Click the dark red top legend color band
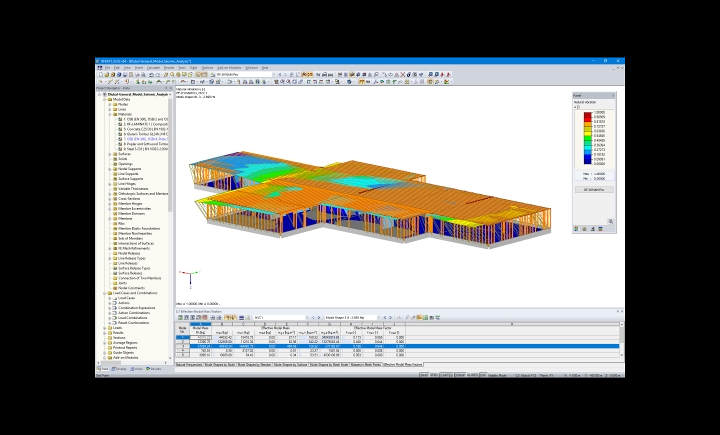This screenshot has height=435, width=720. tap(588, 113)
